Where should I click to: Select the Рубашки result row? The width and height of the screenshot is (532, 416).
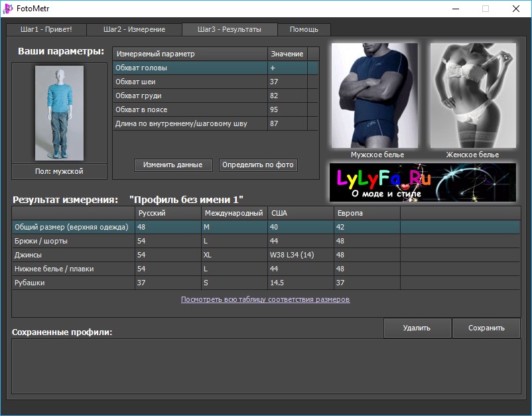tap(266, 283)
